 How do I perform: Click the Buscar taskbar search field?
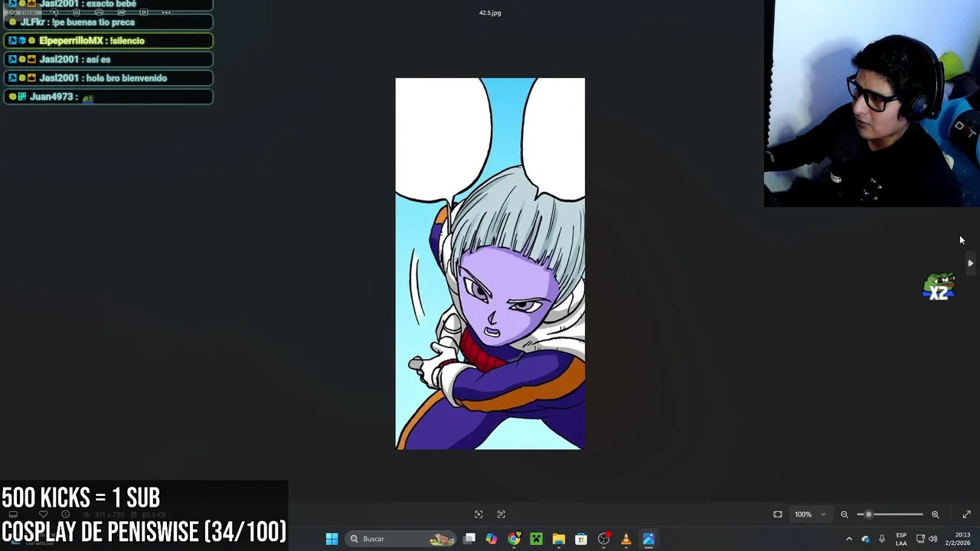coord(401,539)
